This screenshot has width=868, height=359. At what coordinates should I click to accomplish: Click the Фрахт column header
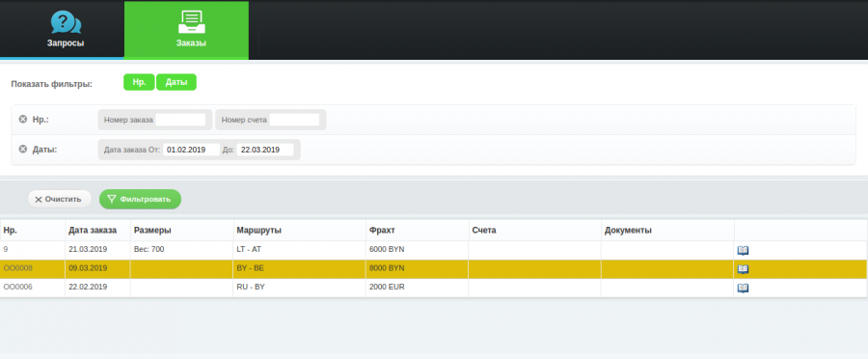coord(417,230)
